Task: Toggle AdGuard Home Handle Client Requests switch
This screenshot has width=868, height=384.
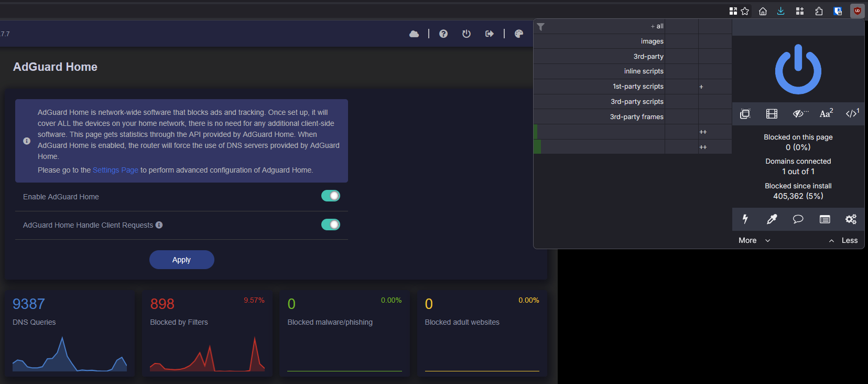Action: click(331, 225)
